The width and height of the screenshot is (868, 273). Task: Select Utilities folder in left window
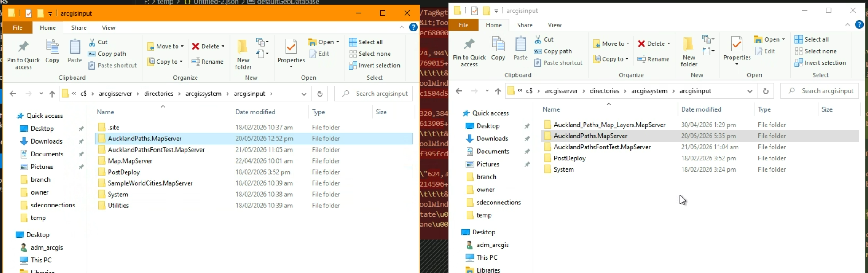pos(118,206)
